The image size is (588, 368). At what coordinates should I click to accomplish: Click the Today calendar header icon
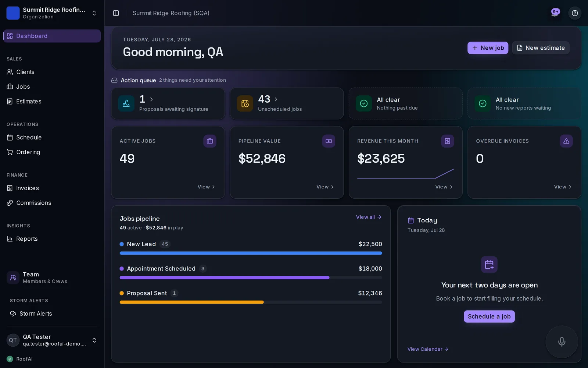(411, 220)
